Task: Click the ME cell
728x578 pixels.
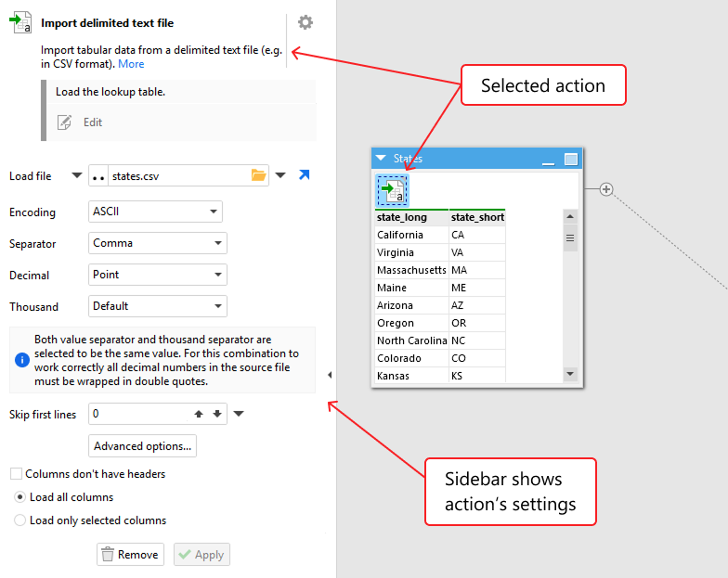Action: (477, 288)
